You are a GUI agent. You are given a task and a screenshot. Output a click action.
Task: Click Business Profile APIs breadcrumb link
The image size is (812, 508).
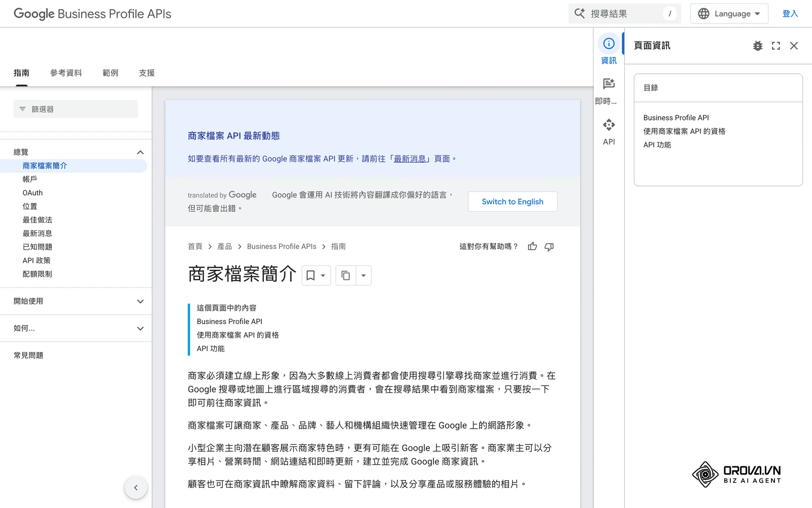pyautogui.click(x=282, y=246)
